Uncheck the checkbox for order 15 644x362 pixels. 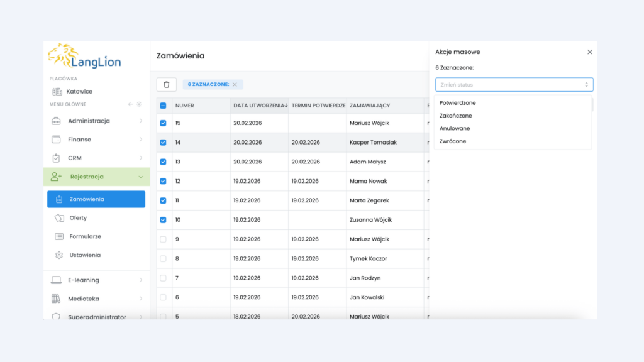pos(164,123)
